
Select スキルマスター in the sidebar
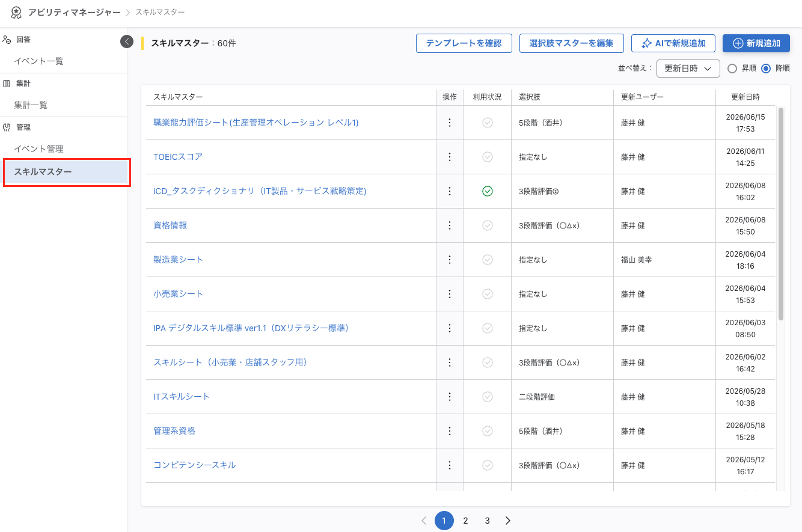66,172
